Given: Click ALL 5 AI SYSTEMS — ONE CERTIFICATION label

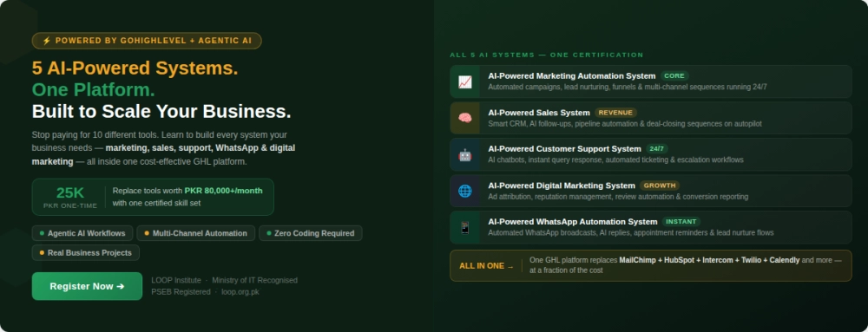Looking at the screenshot, I should tap(547, 55).
